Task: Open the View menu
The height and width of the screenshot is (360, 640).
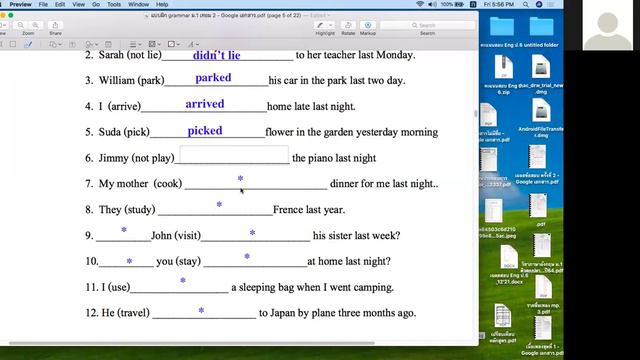Action: 78,4
